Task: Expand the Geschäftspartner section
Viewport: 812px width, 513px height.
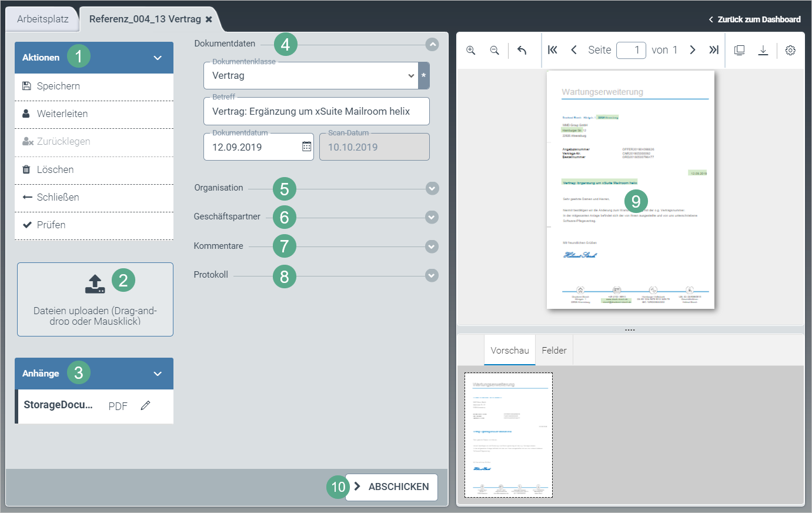Action: (432, 217)
